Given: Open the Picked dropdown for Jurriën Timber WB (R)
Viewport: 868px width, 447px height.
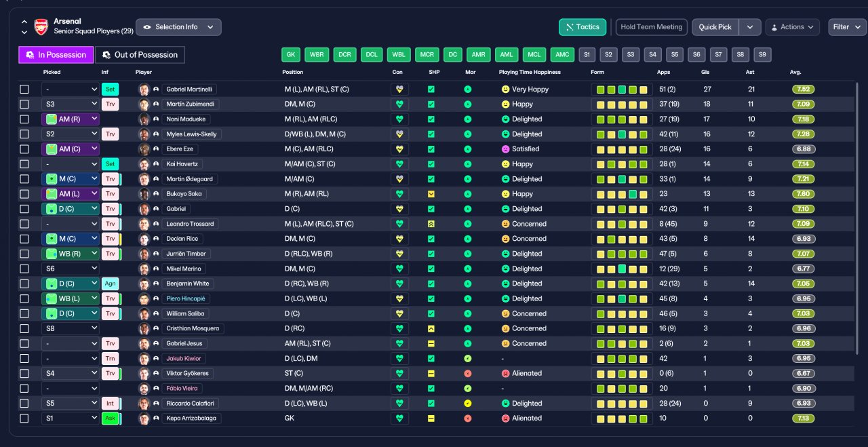Looking at the screenshot, I should pyautogui.click(x=71, y=254).
